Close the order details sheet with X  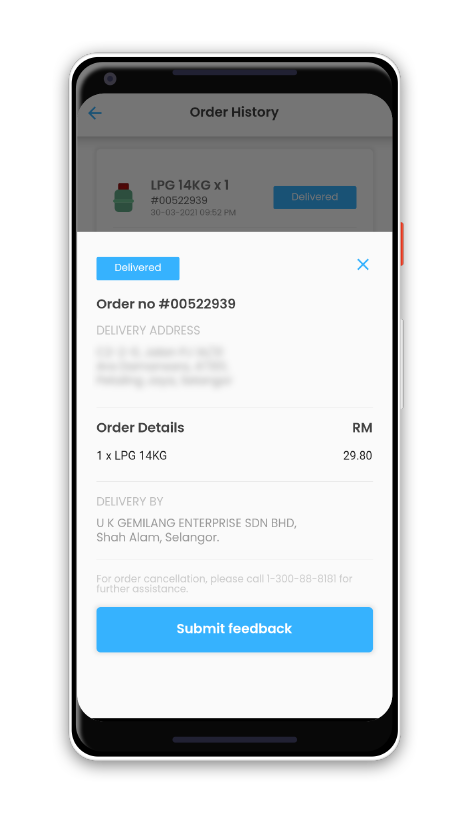pos(363,265)
